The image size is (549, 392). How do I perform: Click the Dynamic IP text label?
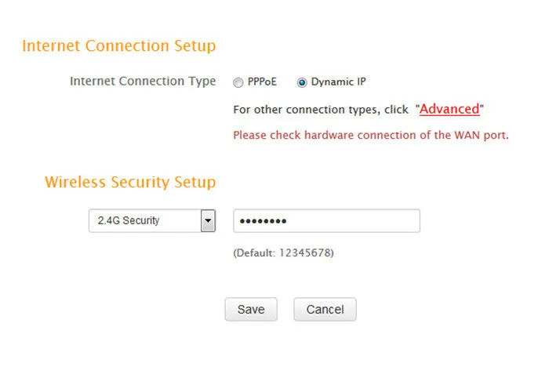point(338,82)
